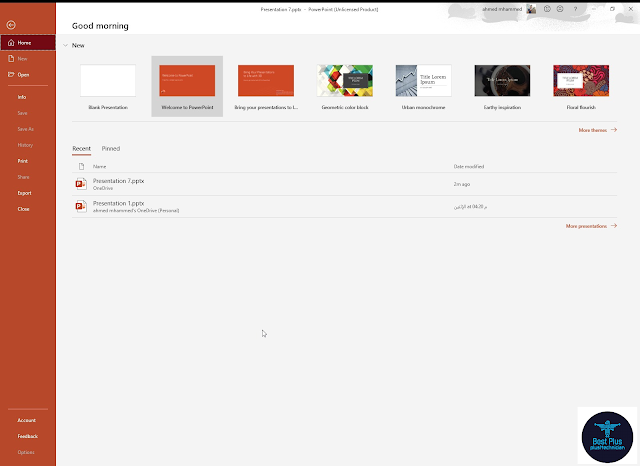Open the Account page
The image size is (640, 466).
coord(27,420)
